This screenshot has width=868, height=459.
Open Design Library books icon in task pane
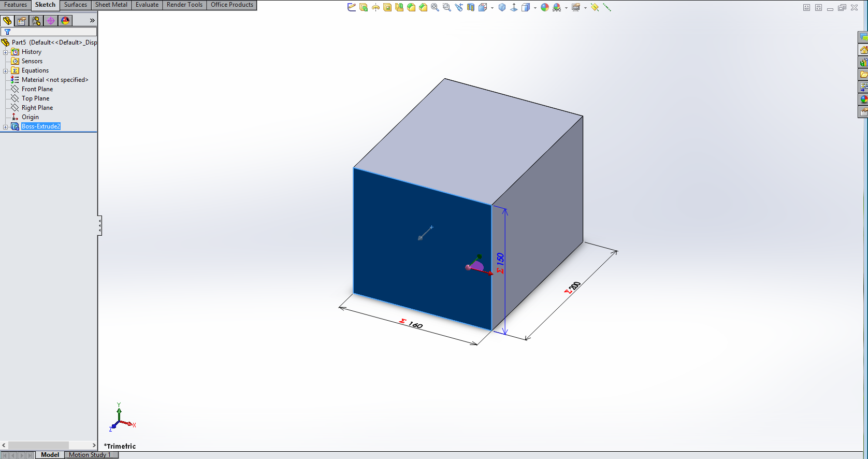[863, 63]
